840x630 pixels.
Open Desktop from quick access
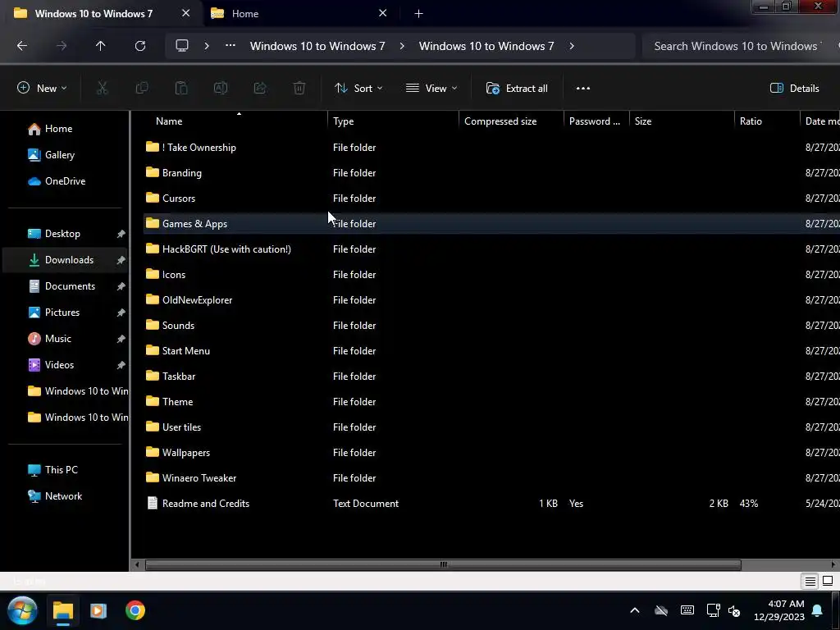point(62,234)
